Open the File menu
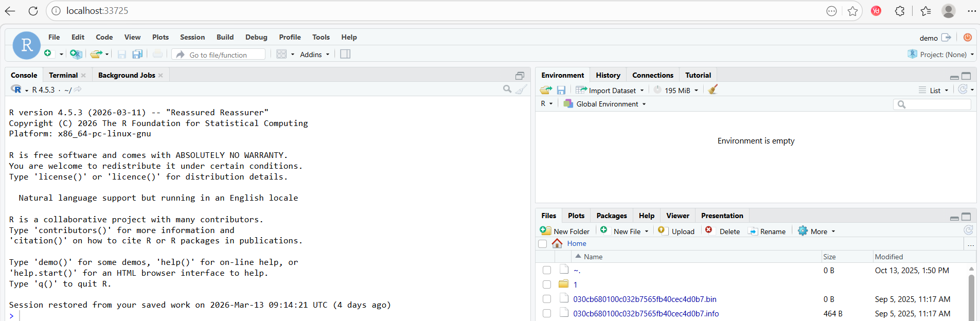The width and height of the screenshot is (980, 321). point(54,37)
